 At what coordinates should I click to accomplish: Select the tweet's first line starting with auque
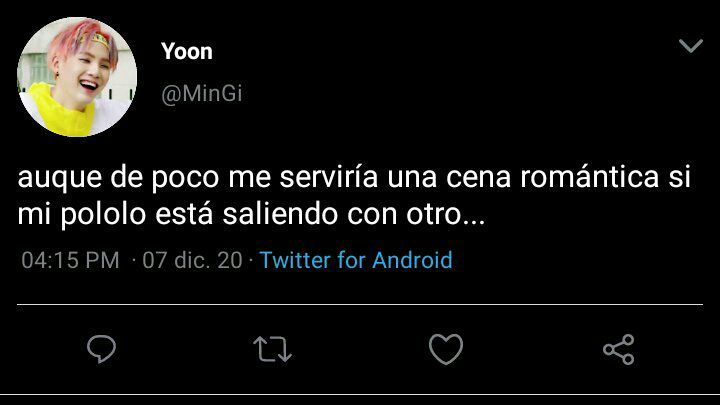[x=354, y=177]
